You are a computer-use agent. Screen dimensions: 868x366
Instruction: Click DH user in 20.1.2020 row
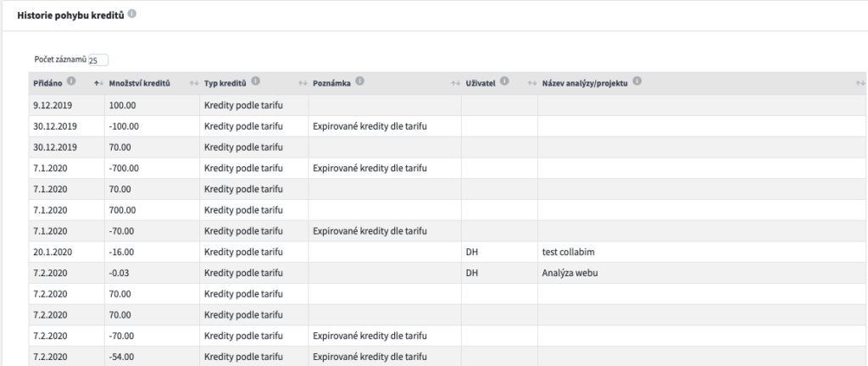[471, 252]
